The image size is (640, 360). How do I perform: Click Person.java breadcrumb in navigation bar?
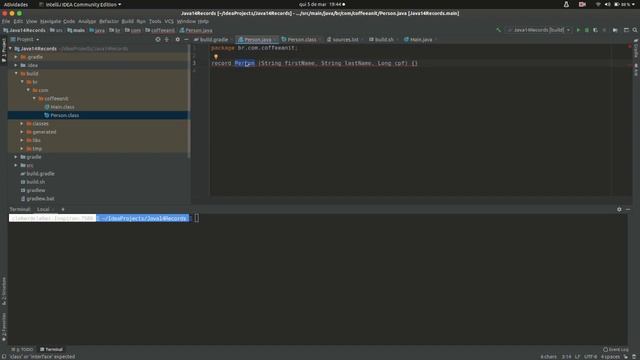(196, 30)
